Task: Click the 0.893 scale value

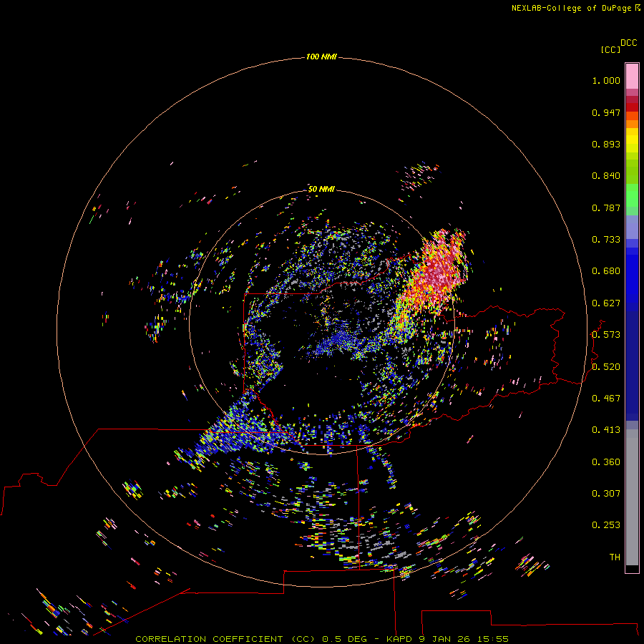Action: pyautogui.click(x=606, y=144)
